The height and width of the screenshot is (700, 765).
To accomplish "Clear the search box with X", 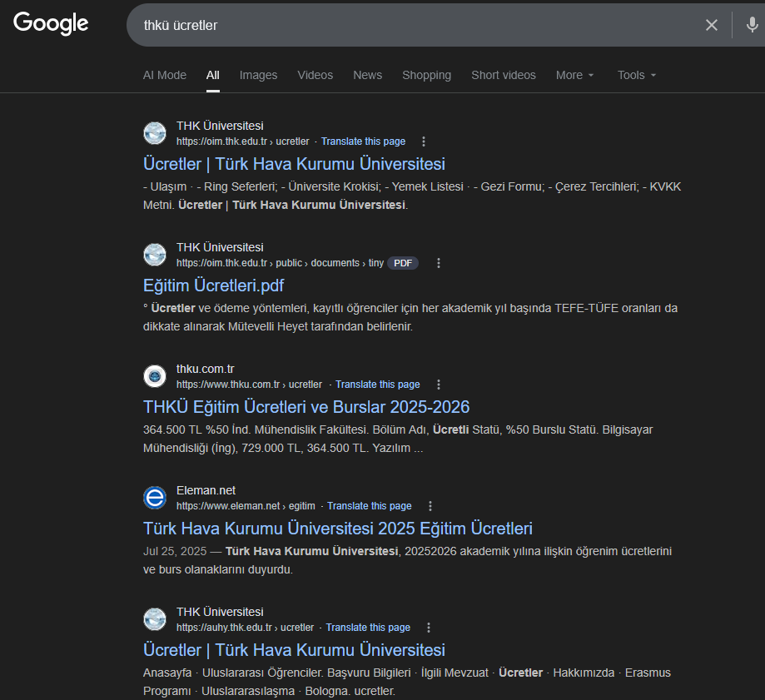I will click(x=712, y=25).
